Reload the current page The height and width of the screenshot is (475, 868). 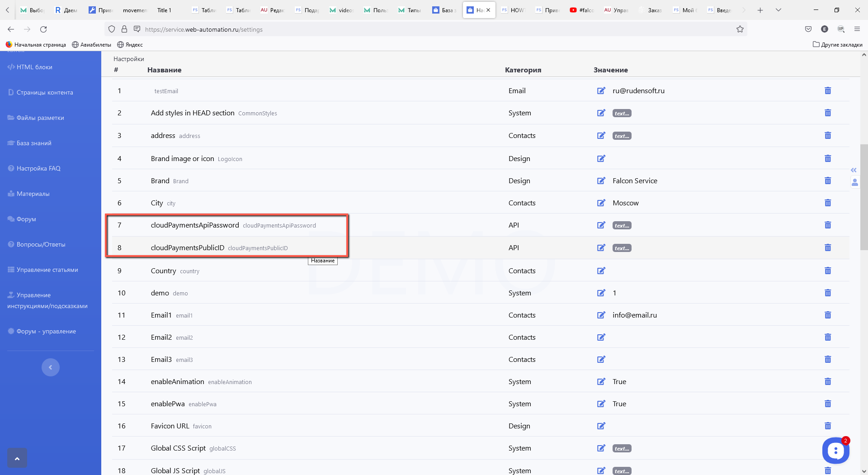pyautogui.click(x=43, y=29)
